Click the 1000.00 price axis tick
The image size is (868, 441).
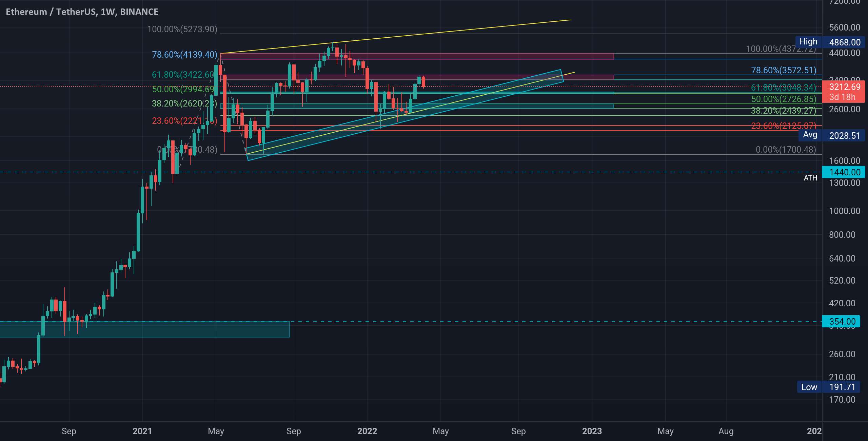click(845, 211)
